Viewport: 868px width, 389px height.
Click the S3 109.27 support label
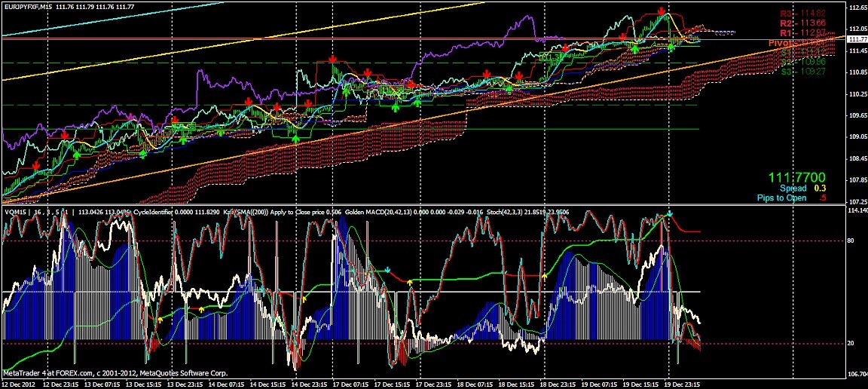pyautogui.click(x=802, y=72)
